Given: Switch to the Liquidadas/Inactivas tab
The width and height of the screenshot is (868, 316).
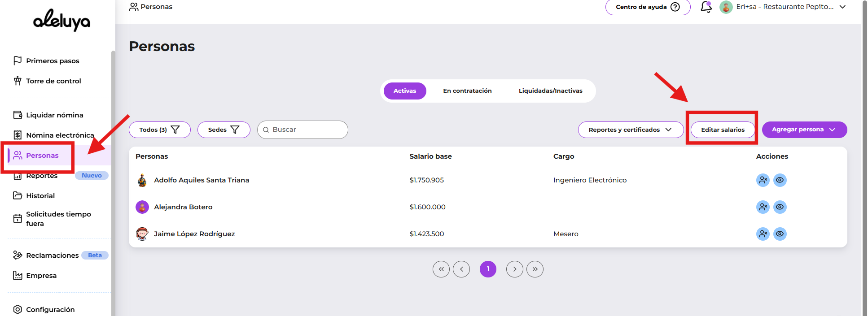Looking at the screenshot, I should [550, 91].
